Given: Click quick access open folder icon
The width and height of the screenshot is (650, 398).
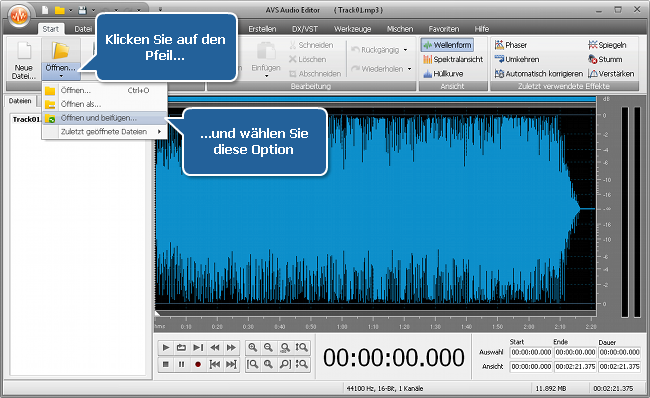Looking at the screenshot, I should 60,10.
